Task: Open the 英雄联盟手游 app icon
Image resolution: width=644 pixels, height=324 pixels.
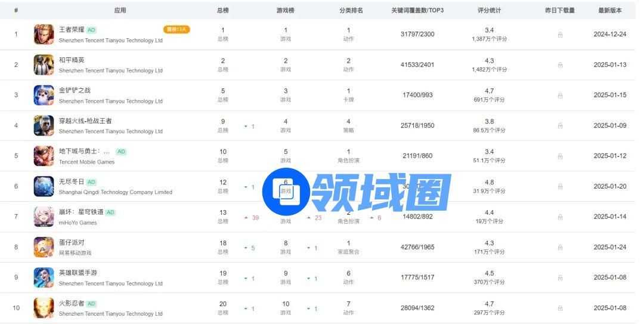Action: click(44, 277)
